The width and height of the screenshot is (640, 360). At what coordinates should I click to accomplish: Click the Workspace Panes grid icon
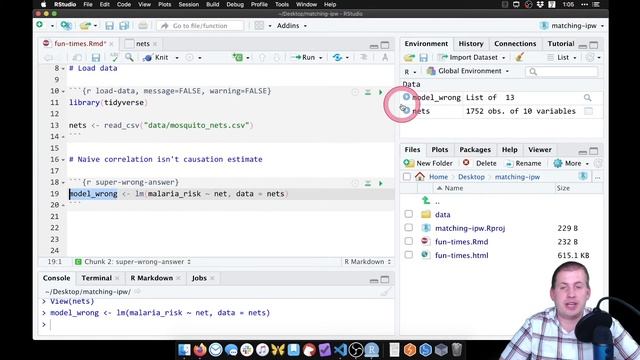point(259,25)
